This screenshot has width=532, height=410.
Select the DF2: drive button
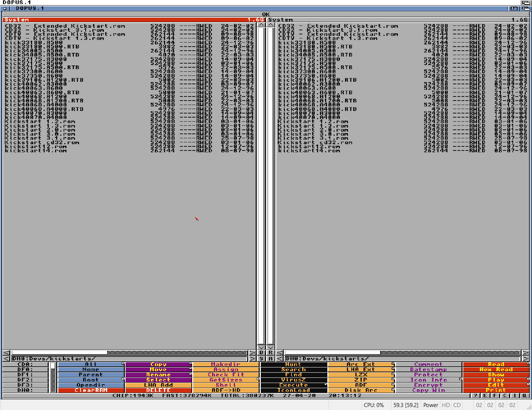(25, 380)
